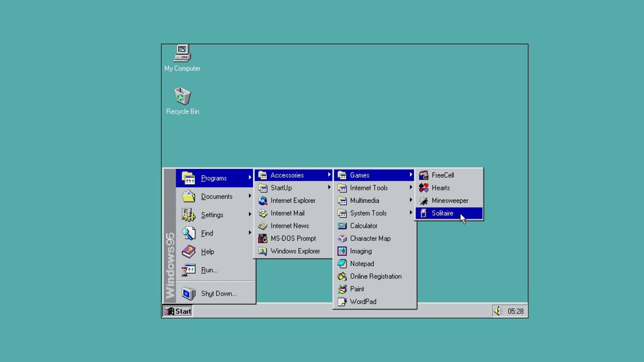This screenshot has height=362, width=644.
Task: Launch Solitaire from the Games menu
Action: click(x=449, y=213)
